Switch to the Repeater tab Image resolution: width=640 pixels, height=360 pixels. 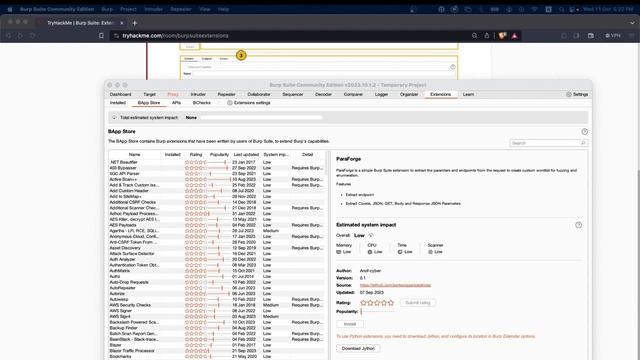pyautogui.click(x=226, y=94)
